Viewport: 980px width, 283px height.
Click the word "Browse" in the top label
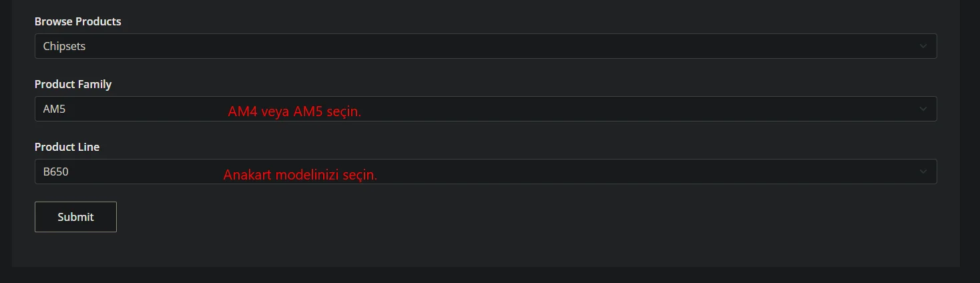click(x=53, y=21)
